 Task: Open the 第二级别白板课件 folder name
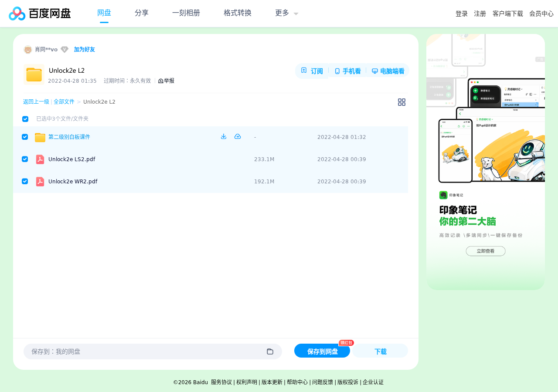69,137
